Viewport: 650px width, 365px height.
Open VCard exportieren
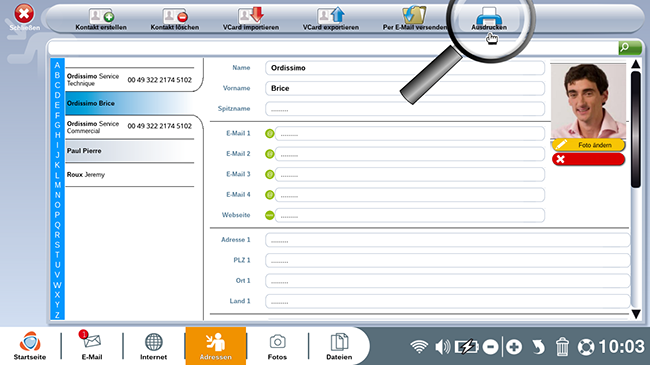(331, 16)
